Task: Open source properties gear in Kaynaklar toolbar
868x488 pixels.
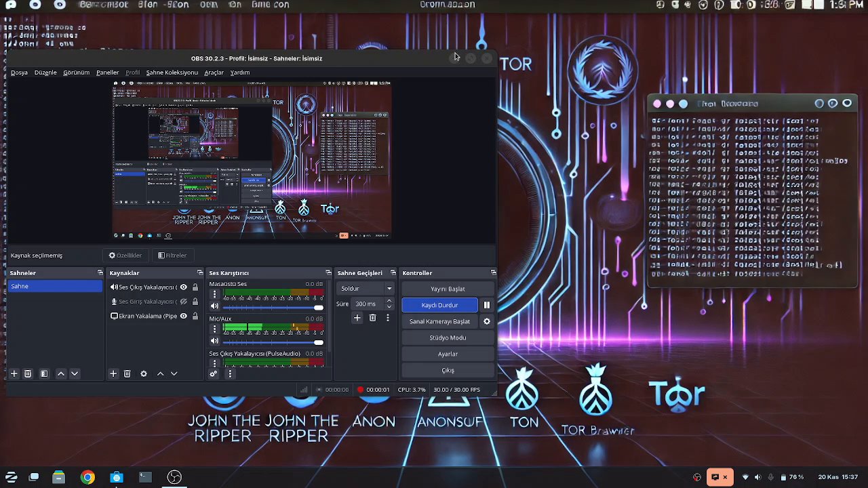Action: 143,373
